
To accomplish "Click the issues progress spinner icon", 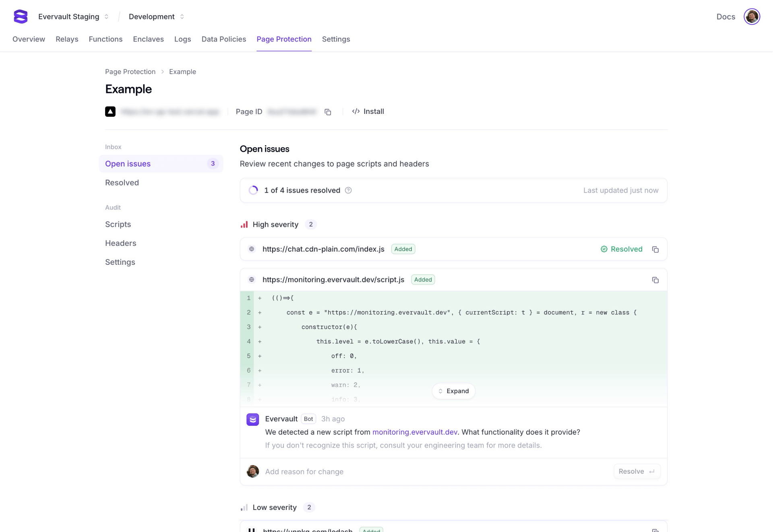I will click(x=253, y=190).
